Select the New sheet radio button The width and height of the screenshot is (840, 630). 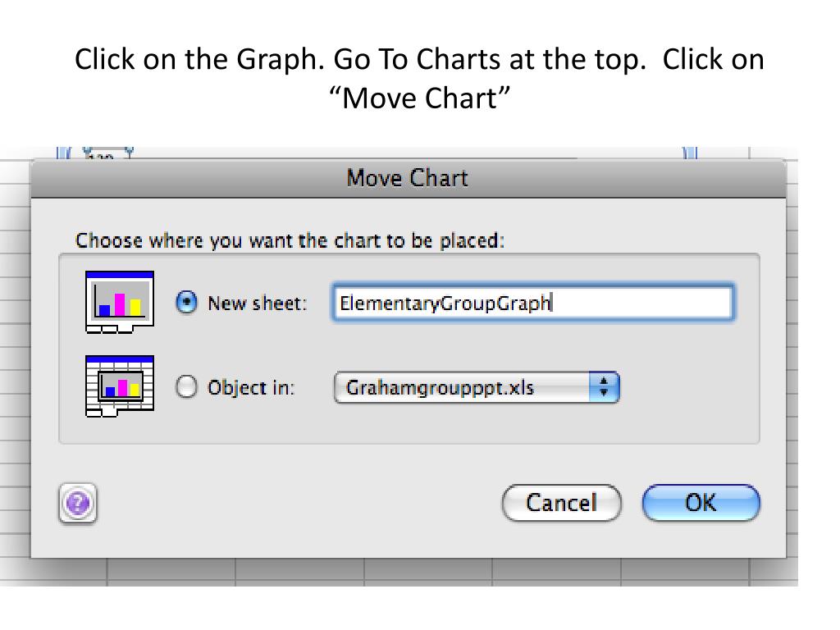187,303
